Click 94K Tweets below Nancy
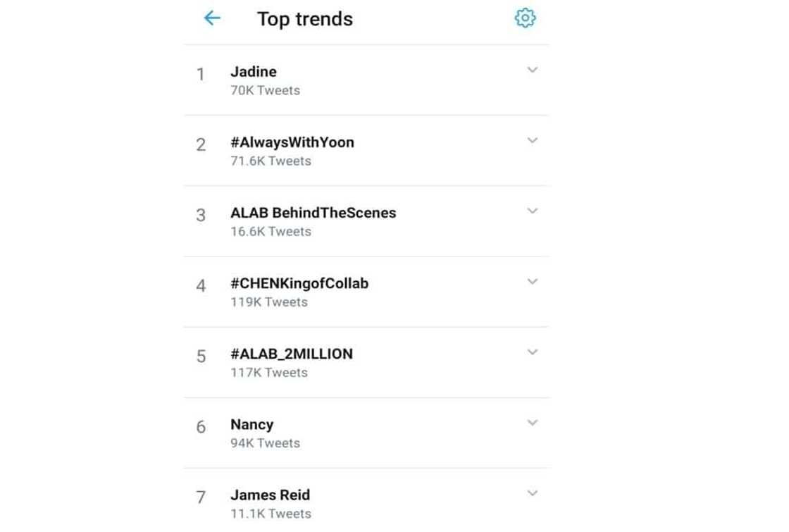 click(266, 443)
